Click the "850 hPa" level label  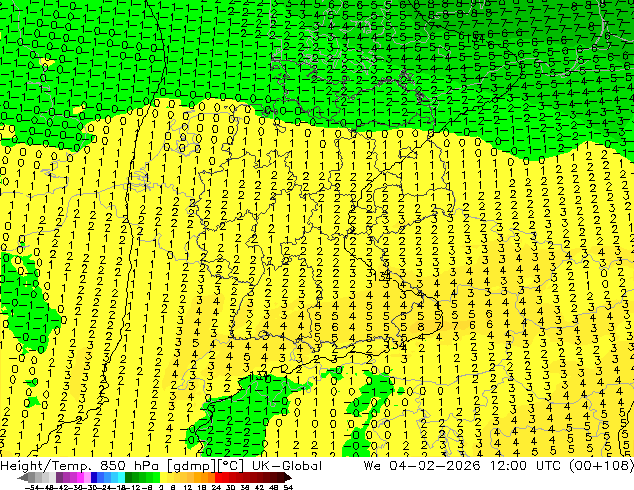[x=129, y=466]
